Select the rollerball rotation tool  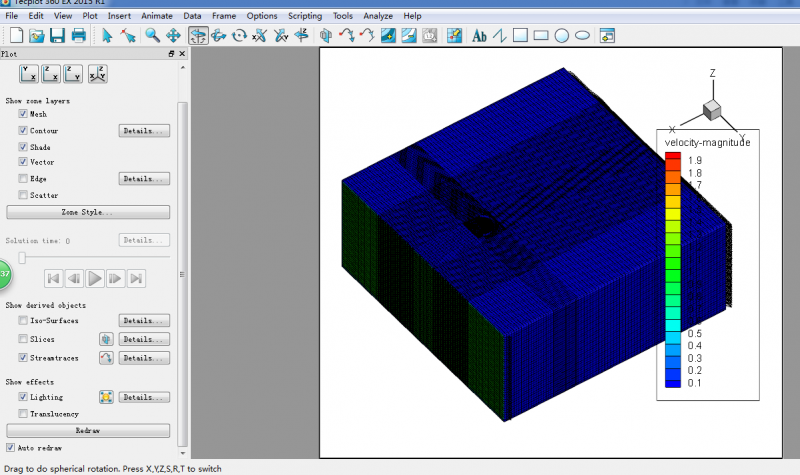[x=219, y=36]
